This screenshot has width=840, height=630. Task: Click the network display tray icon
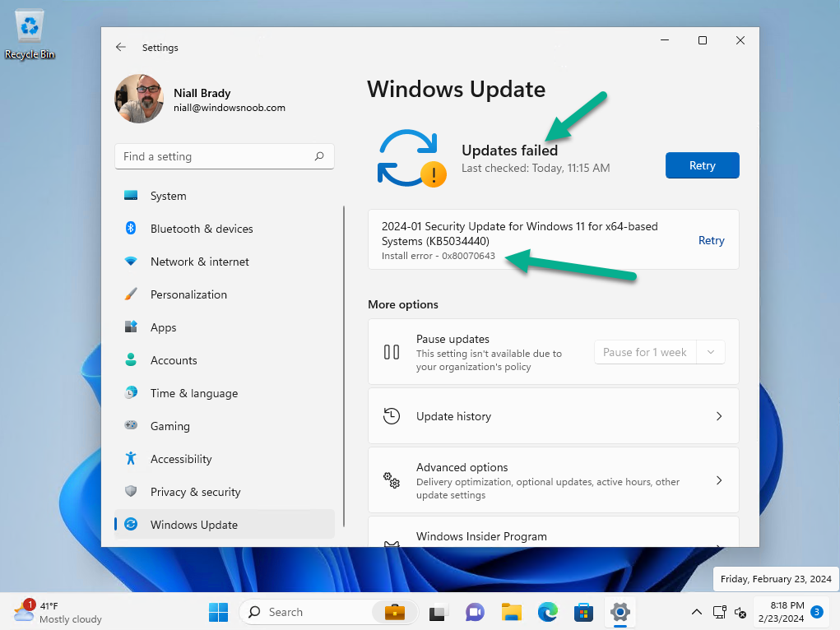coord(719,612)
